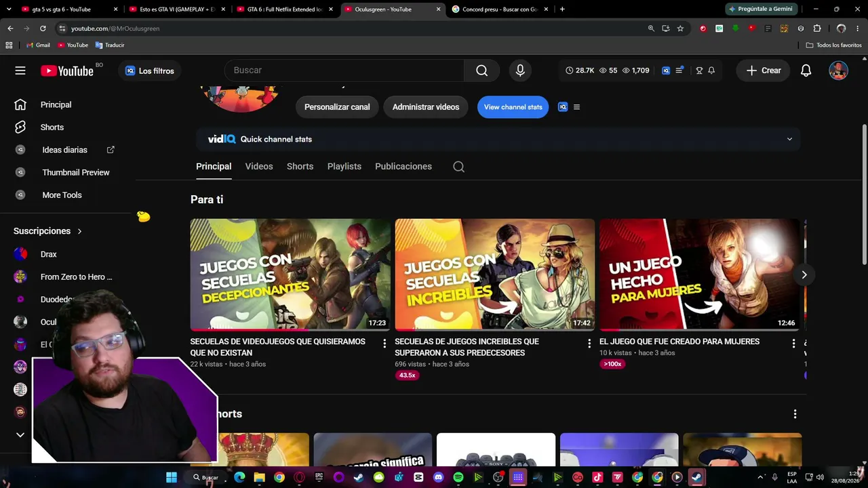
Task: Open the vidIQ trophy icon
Action: pos(699,70)
